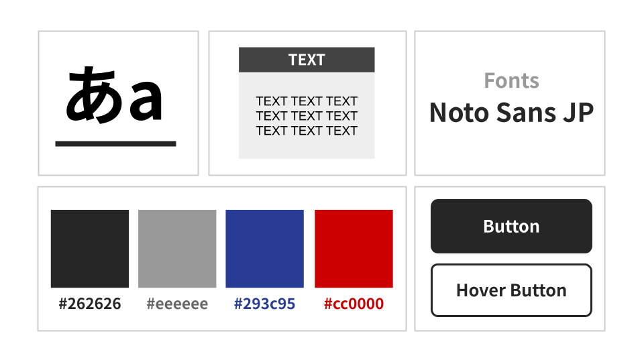Select the dark "TEXT" header bar
This screenshot has width=644, height=362.
point(307,60)
